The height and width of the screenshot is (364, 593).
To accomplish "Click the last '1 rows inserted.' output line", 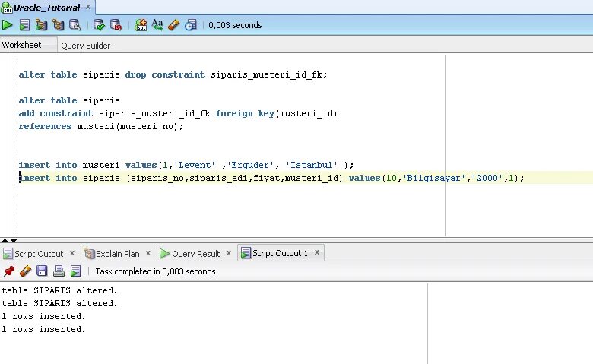I will point(43,329).
